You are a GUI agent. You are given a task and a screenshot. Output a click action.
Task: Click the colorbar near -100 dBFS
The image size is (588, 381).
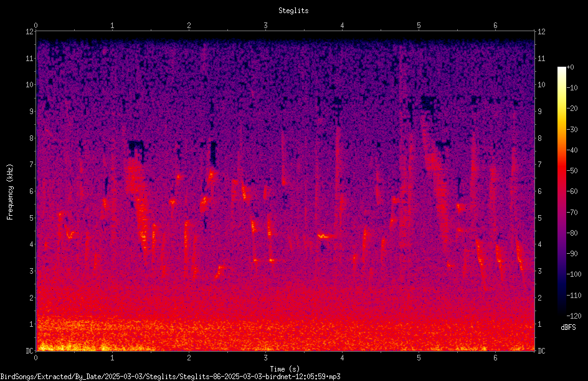pos(561,274)
